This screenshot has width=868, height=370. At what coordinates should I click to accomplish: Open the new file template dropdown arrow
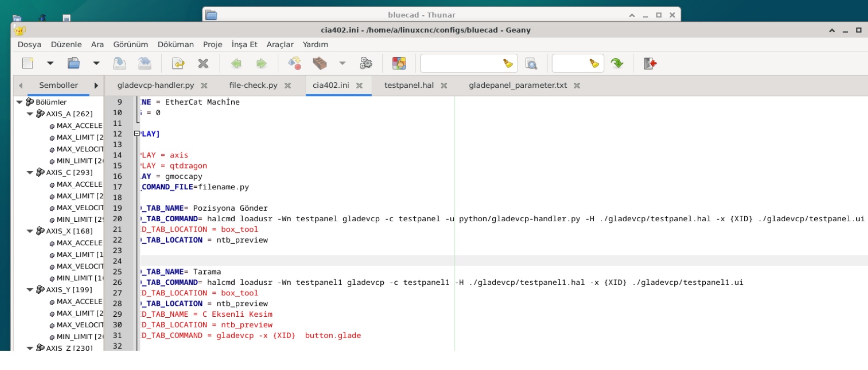pos(50,63)
